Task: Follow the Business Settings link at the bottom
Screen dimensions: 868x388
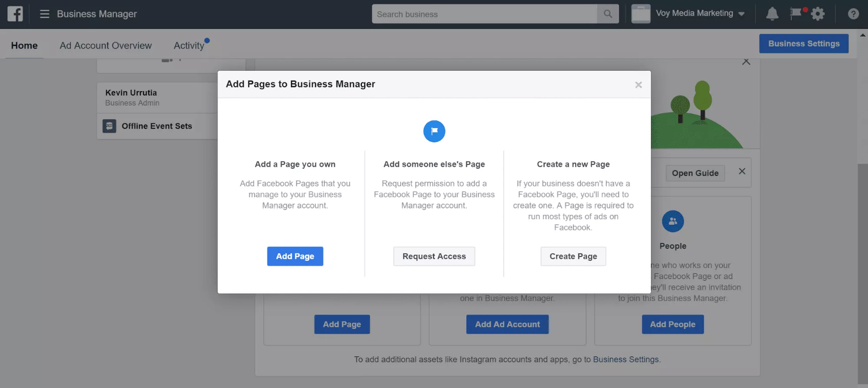Action: pos(626,359)
